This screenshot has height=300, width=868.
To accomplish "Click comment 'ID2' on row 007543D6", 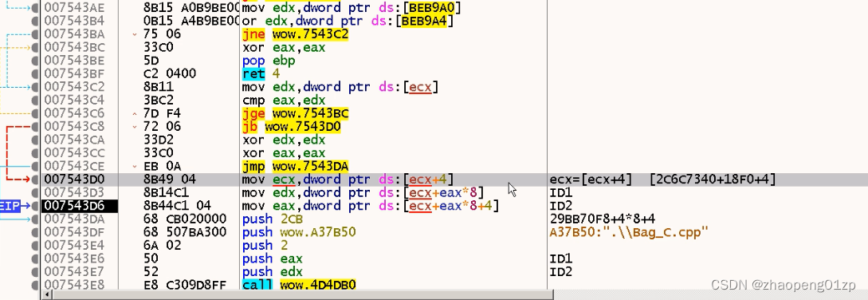I will click(561, 207).
